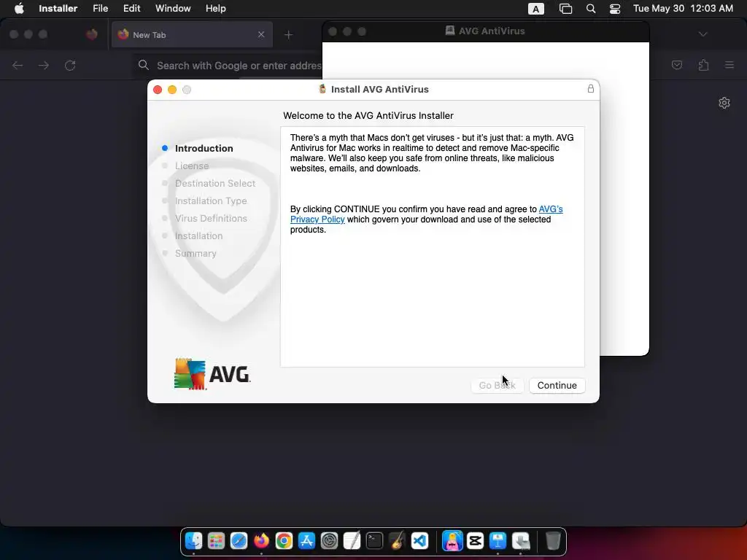This screenshot has height=560, width=747.
Task: Open the Extensions icon in the Firefox toolbar
Action: pyautogui.click(x=704, y=65)
